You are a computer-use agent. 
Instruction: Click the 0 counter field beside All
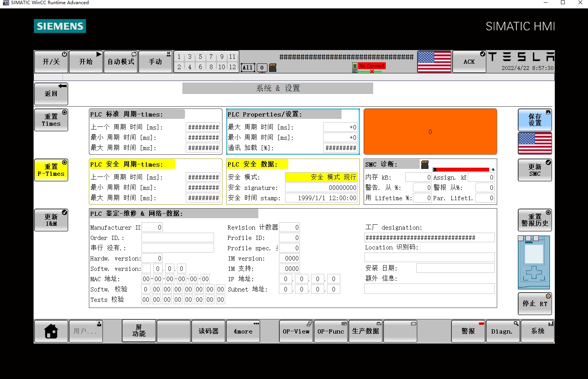click(262, 68)
